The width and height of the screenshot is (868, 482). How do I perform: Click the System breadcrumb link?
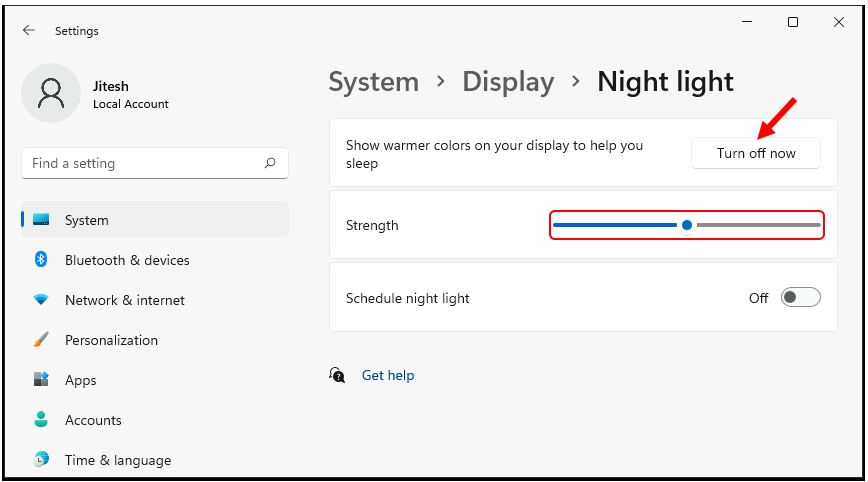tap(374, 82)
